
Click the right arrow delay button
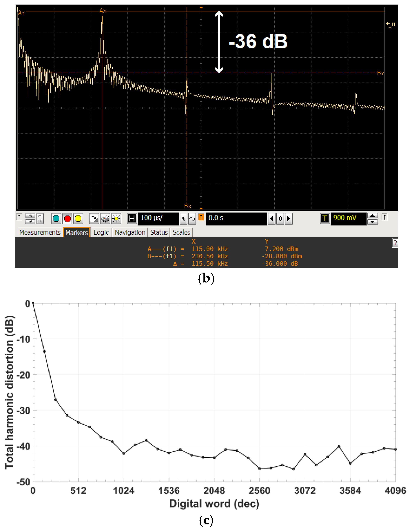click(288, 219)
